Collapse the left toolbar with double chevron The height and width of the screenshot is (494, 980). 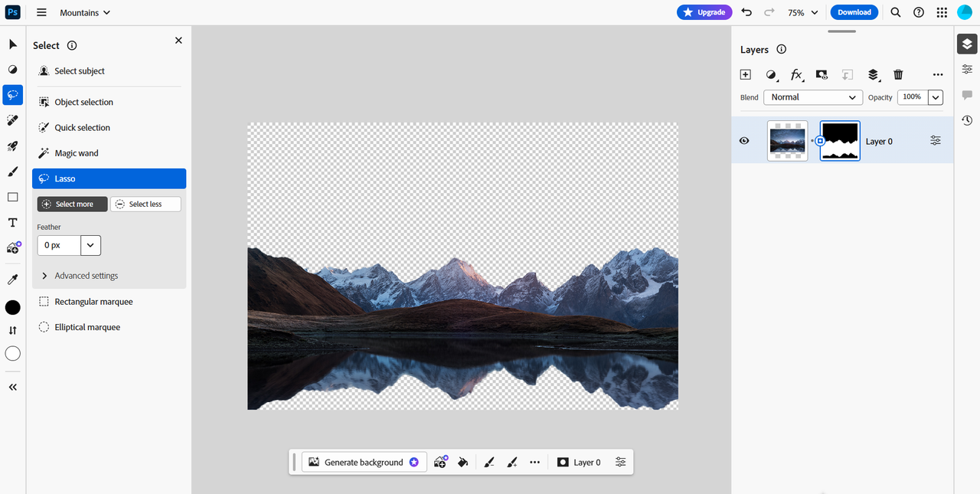point(13,387)
